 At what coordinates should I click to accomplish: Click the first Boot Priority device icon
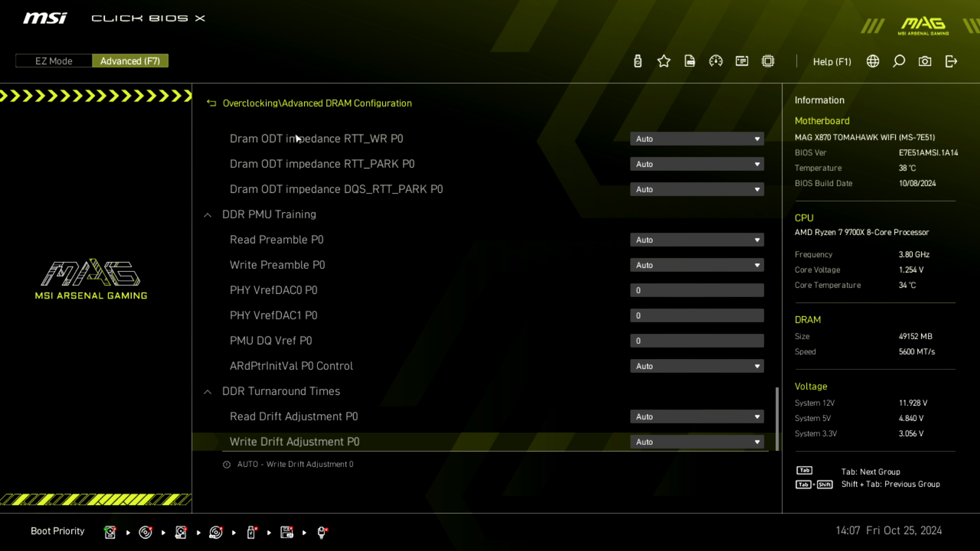click(x=110, y=532)
